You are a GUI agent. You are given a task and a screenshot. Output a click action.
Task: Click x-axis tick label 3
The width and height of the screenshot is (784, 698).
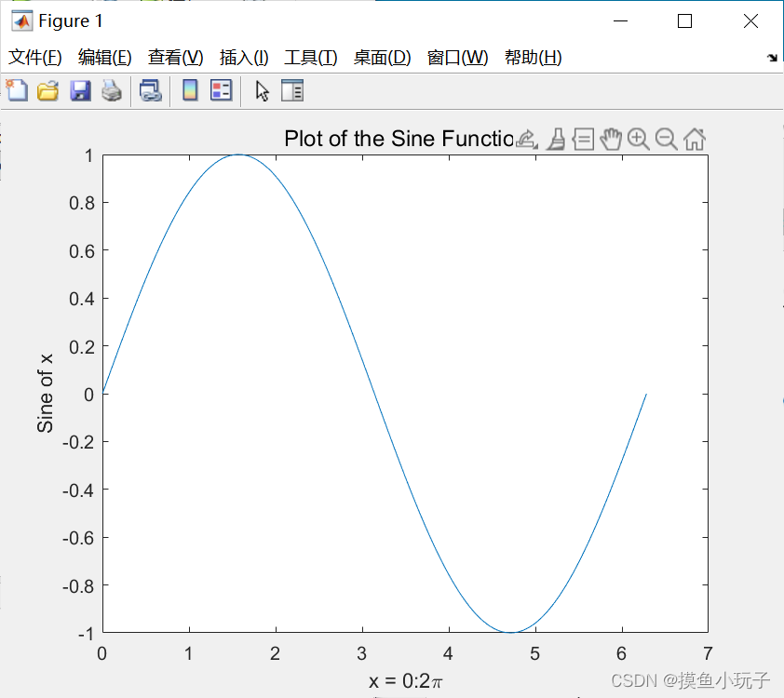pos(361,653)
